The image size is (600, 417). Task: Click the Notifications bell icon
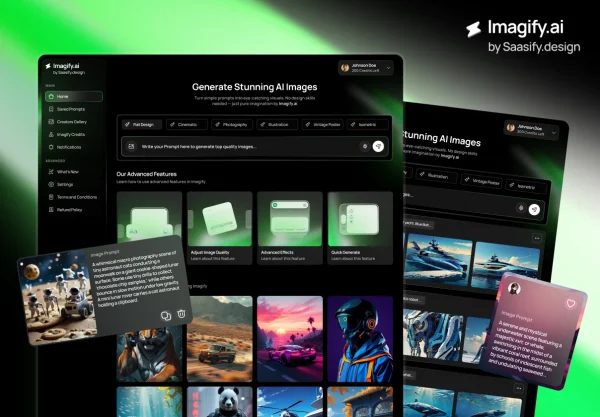tap(51, 147)
